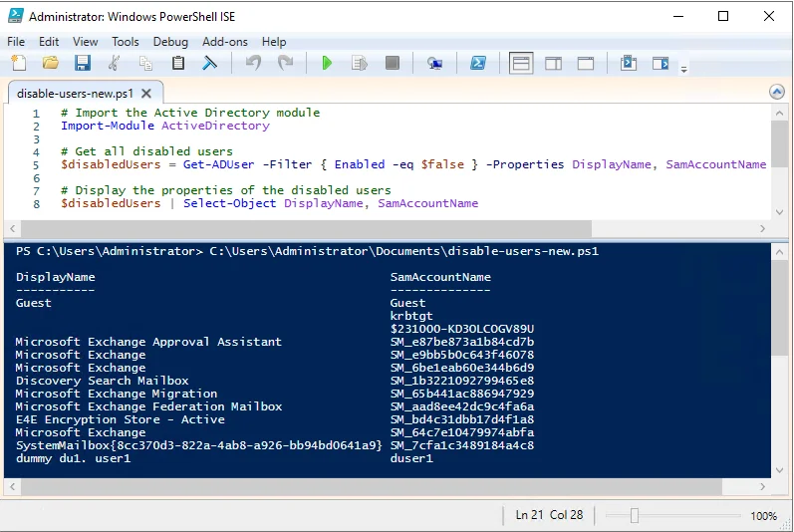
Task: Console pane scroll down arrow
Action: 779,470
